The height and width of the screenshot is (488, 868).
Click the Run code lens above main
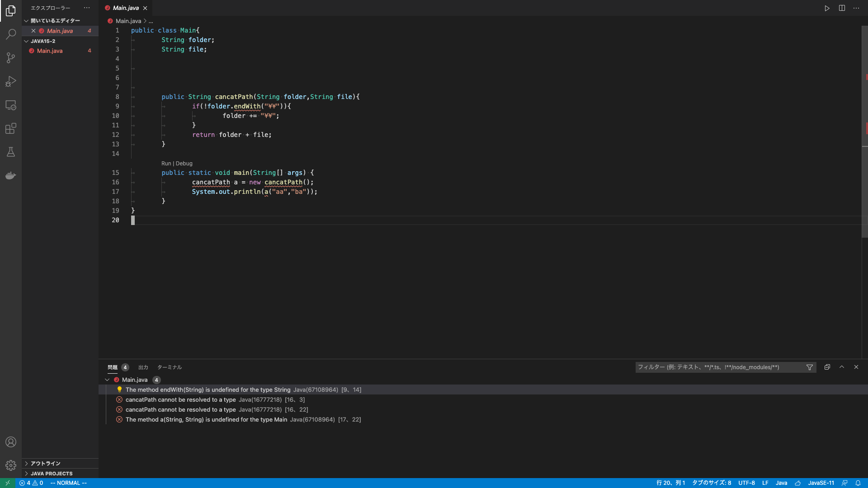click(x=166, y=164)
